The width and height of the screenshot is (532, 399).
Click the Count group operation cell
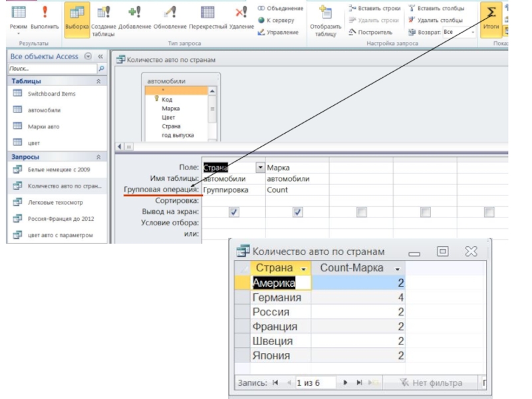pyautogui.click(x=297, y=190)
